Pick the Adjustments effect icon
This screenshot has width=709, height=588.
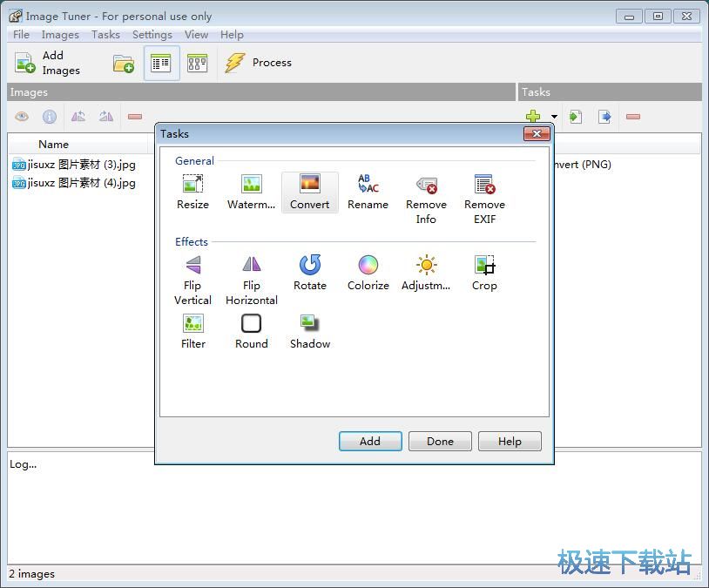[x=426, y=273]
